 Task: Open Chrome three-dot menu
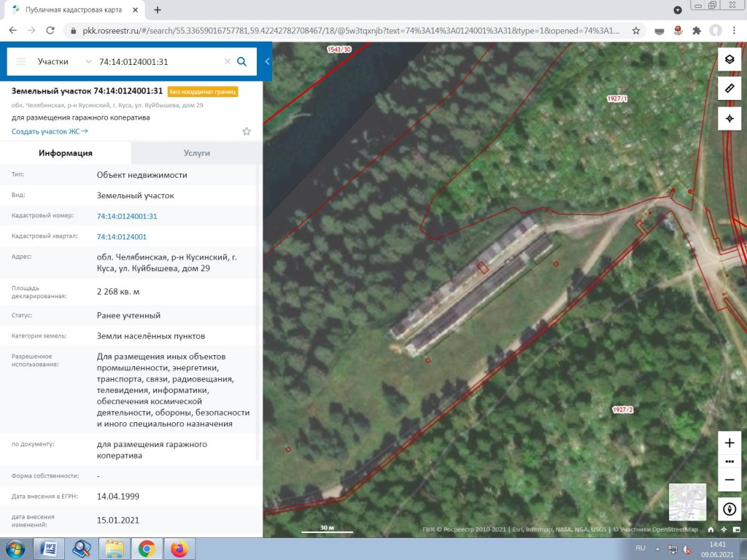point(734,31)
